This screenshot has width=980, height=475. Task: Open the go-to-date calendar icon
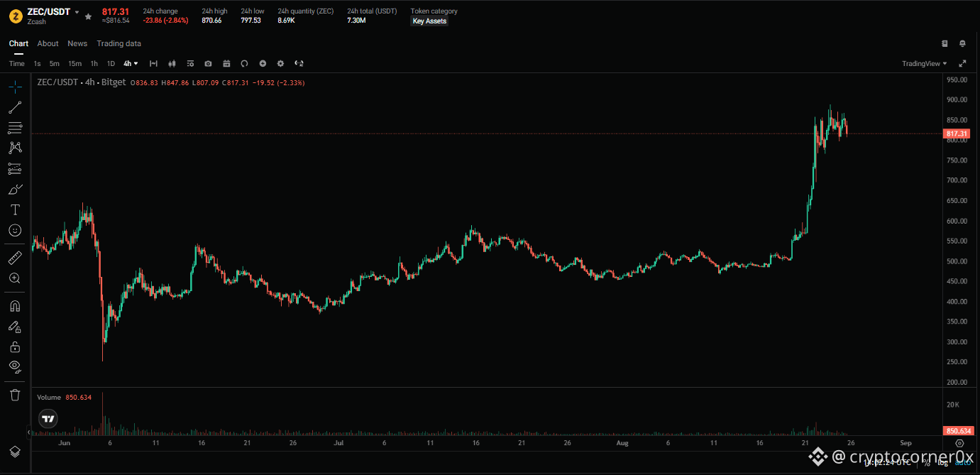tap(226, 63)
